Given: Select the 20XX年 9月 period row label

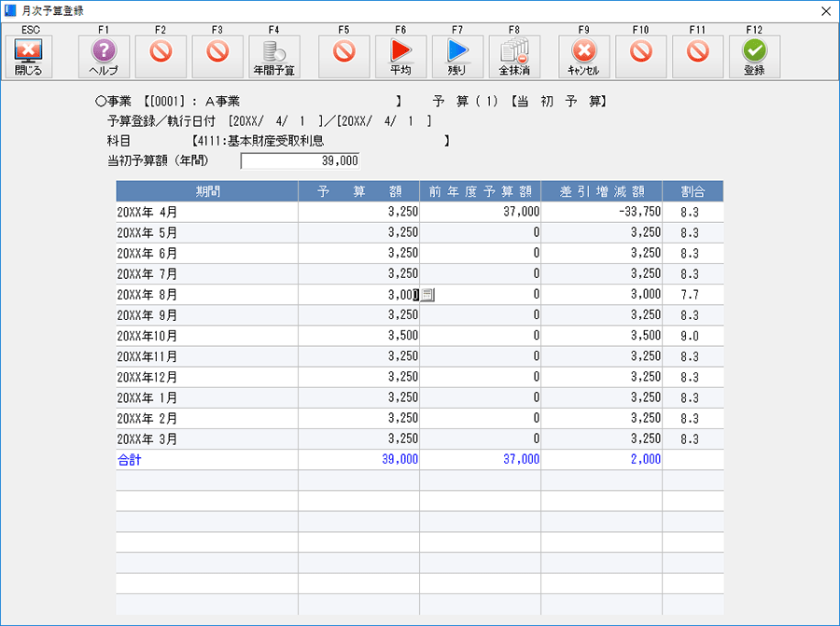Looking at the screenshot, I should click(147, 315).
